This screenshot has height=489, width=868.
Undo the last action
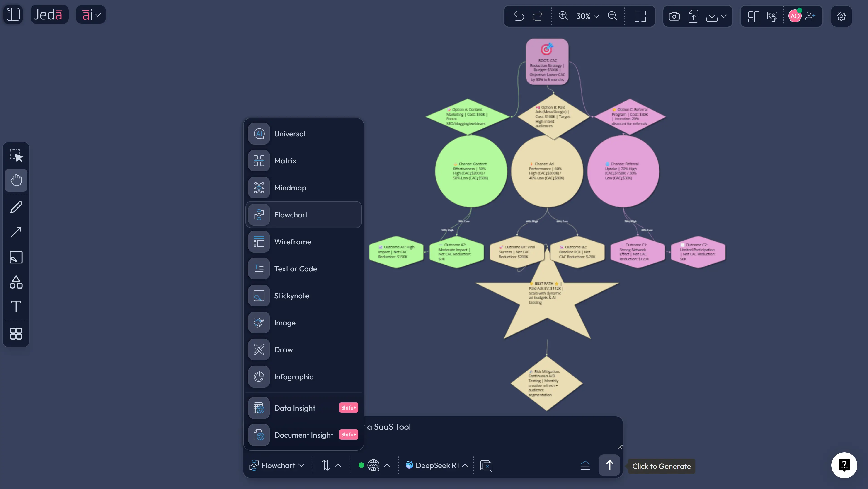pyautogui.click(x=519, y=16)
